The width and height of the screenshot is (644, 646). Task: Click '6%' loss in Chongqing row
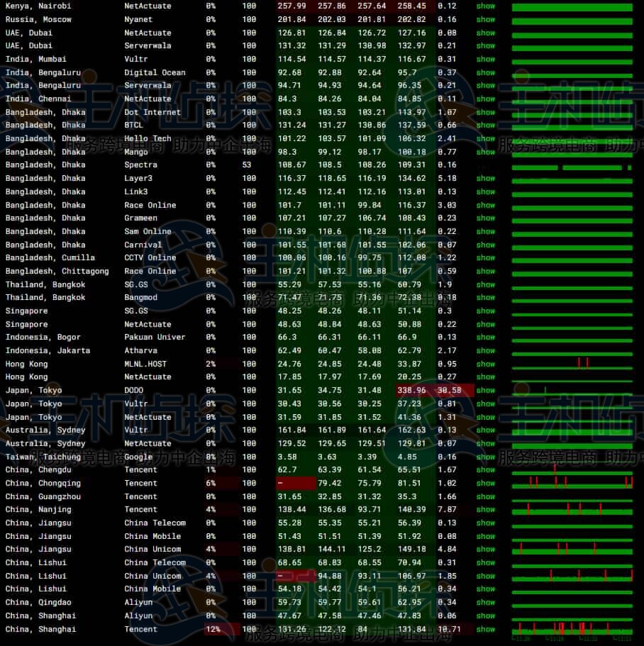(211, 484)
